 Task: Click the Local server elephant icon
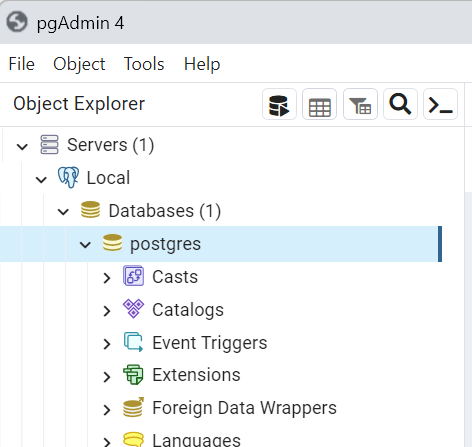pos(68,177)
